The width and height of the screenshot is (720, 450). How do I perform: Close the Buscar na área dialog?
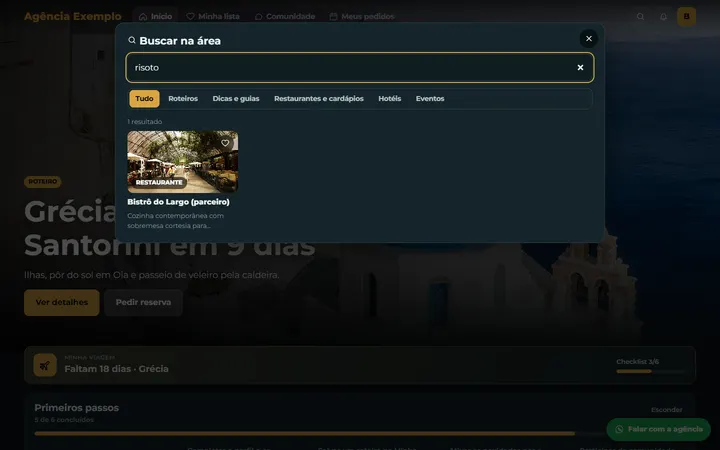pyautogui.click(x=589, y=39)
